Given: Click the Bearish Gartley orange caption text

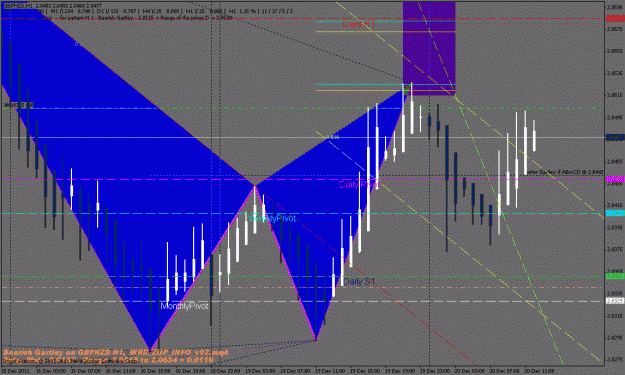Looking at the screenshot, I should point(116,352).
